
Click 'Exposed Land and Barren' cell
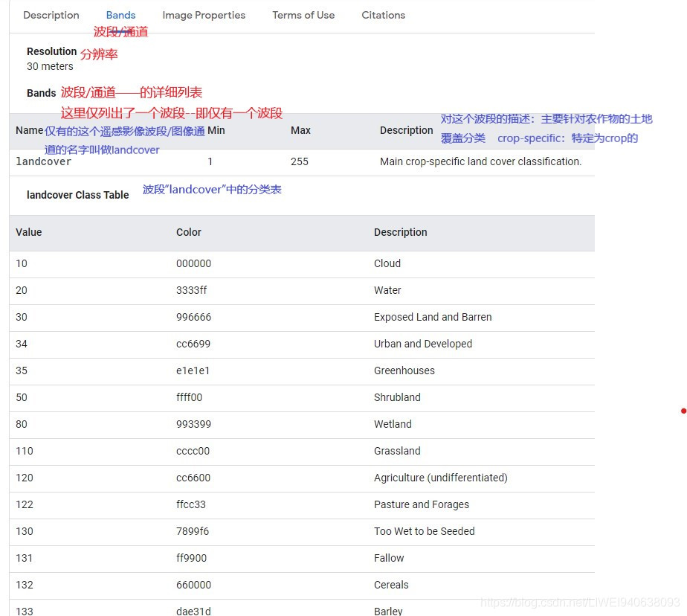433,317
